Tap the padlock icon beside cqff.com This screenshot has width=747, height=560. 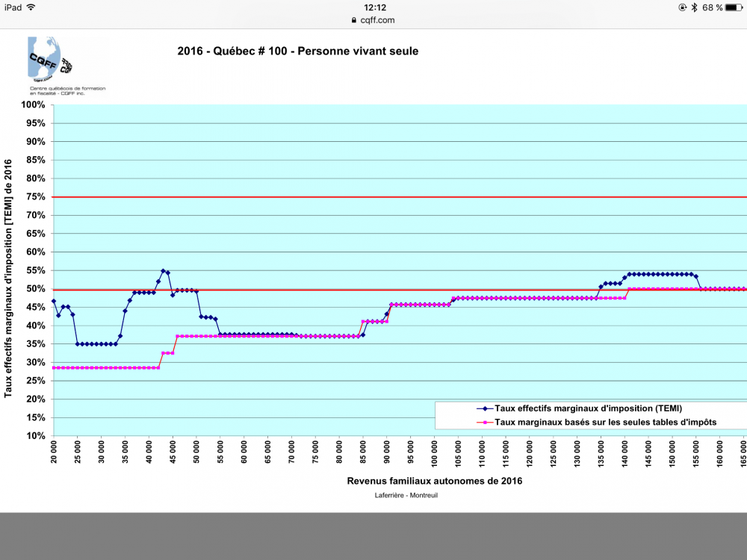(x=354, y=21)
